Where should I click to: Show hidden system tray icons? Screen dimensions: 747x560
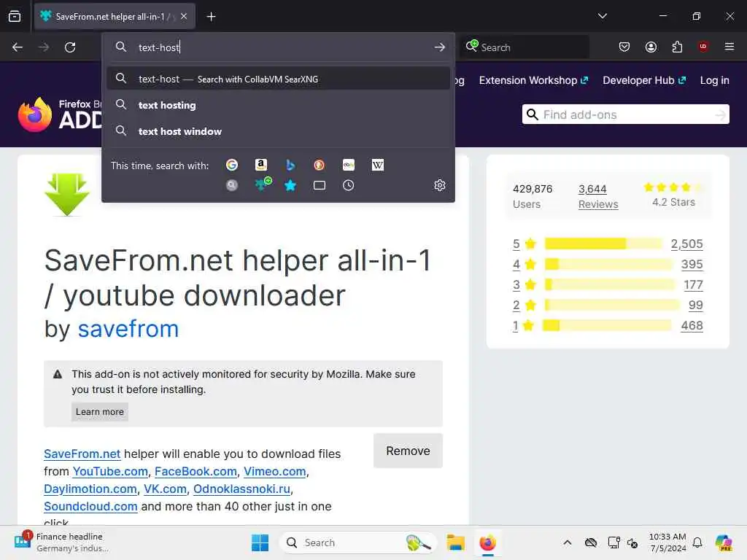(x=567, y=542)
